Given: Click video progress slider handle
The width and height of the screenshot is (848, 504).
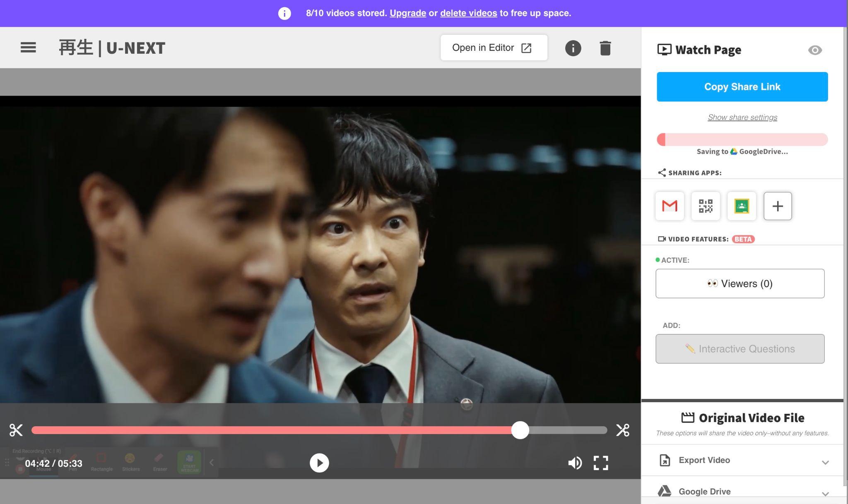Looking at the screenshot, I should (x=520, y=430).
